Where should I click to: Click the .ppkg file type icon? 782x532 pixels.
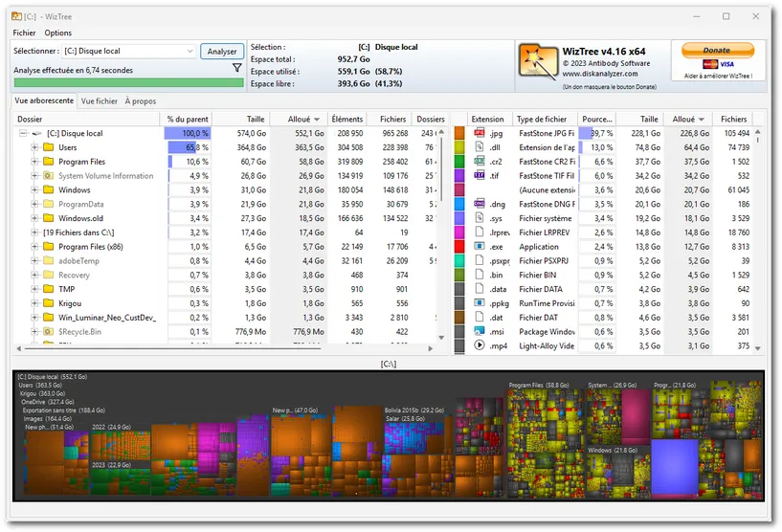click(x=480, y=302)
